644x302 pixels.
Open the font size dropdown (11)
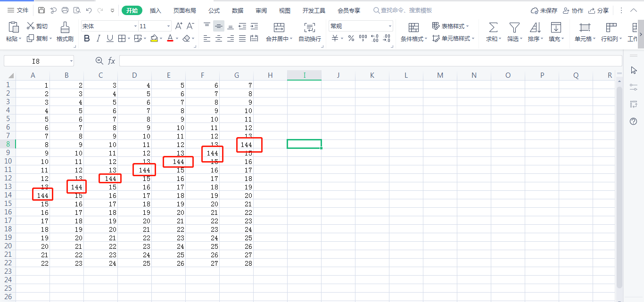pos(169,26)
